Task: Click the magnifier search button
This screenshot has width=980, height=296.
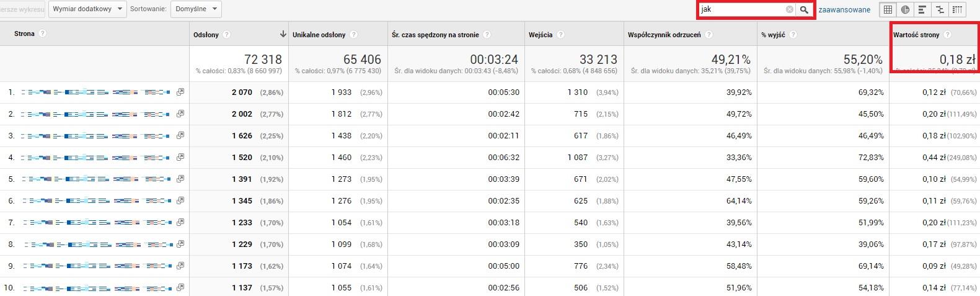Action: pyautogui.click(x=804, y=10)
